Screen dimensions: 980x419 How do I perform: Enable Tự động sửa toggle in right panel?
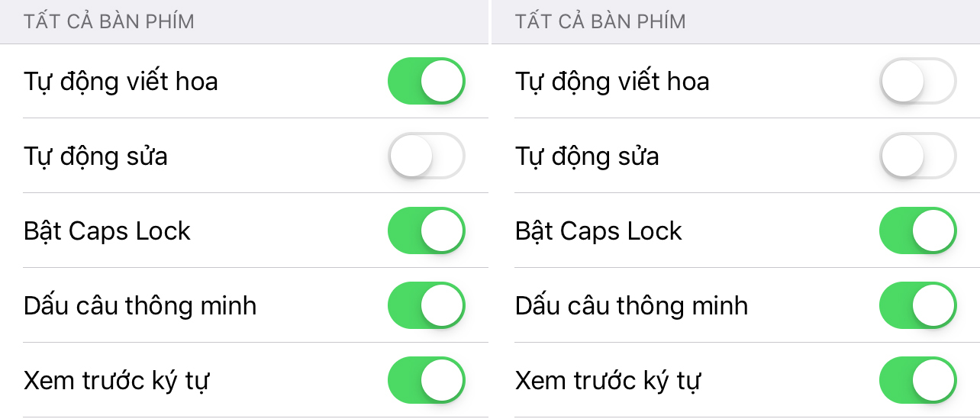click(917, 156)
